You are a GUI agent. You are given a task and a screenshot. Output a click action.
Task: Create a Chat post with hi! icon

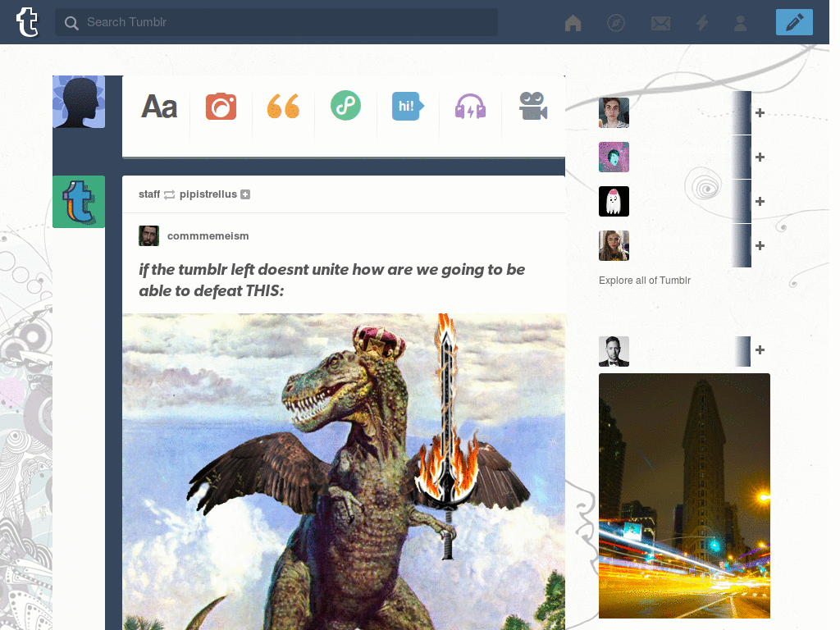click(x=407, y=106)
